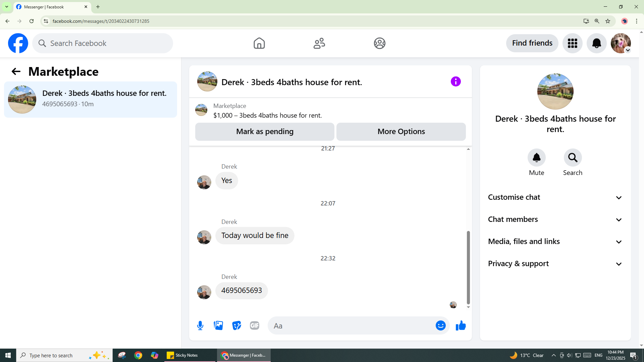
Task: Send a thumbs-up like
Action: click(461, 325)
